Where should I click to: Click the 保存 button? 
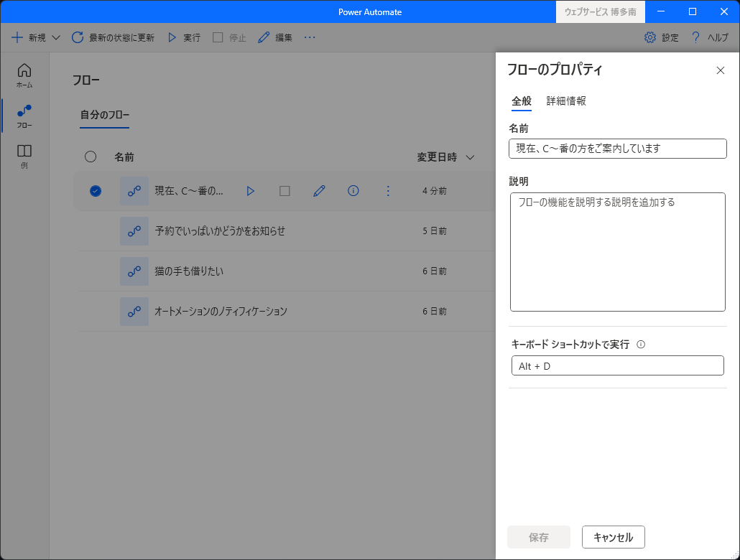coord(539,537)
